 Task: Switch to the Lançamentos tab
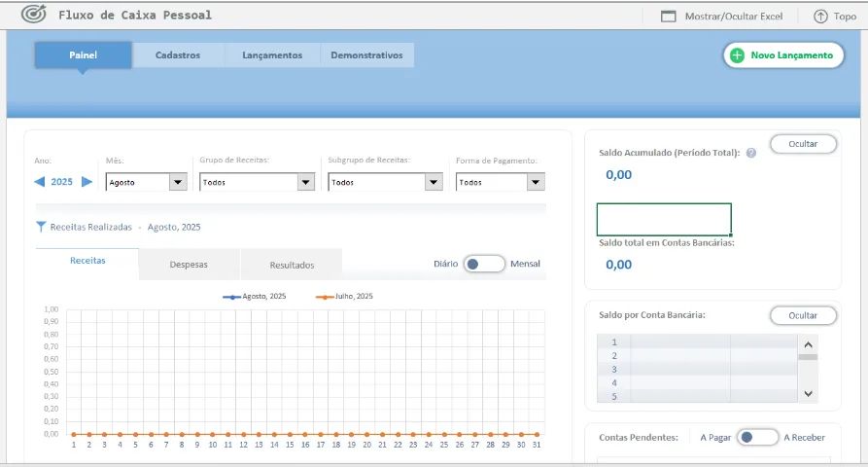pos(272,55)
